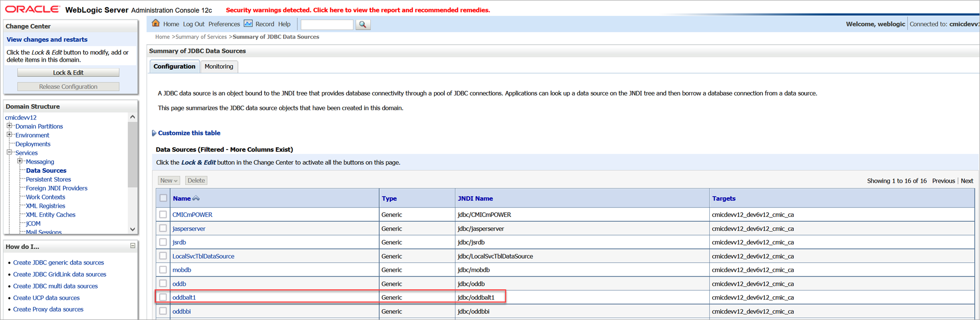Viewport: 980px width, 320px height.
Task: Check the CMICmPOWER row checkbox
Action: click(x=163, y=215)
